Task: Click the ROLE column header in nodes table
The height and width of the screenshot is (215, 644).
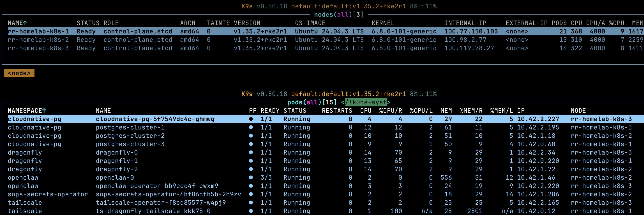Action: tap(111, 23)
